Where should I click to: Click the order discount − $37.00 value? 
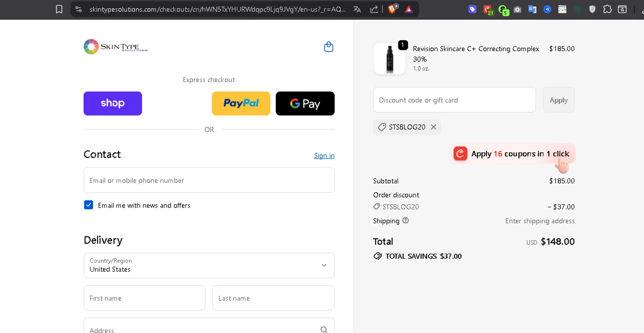point(561,207)
